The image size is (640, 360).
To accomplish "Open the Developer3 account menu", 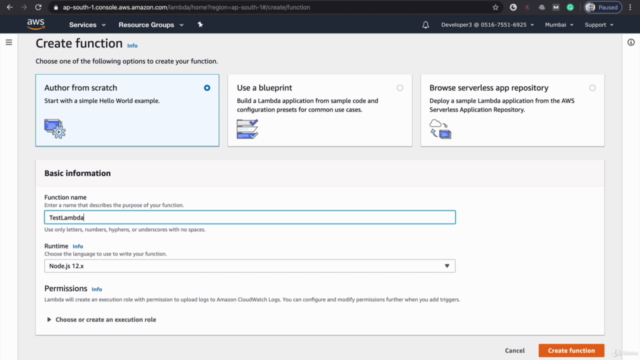I will coord(487,25).
